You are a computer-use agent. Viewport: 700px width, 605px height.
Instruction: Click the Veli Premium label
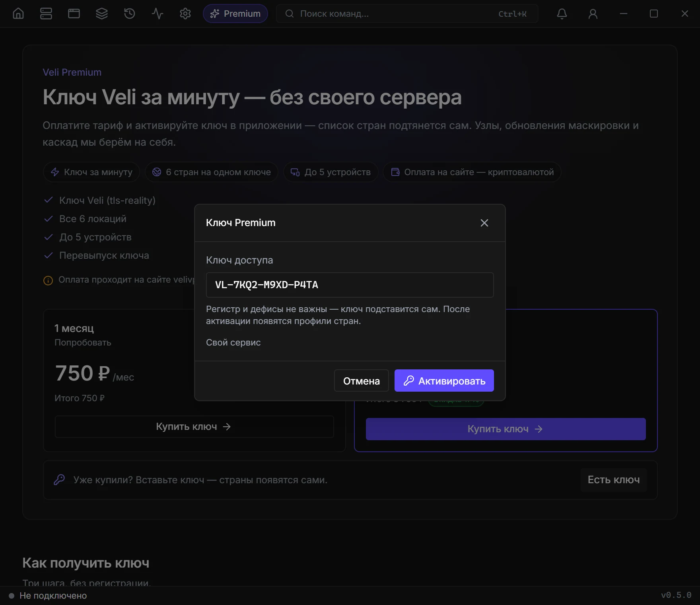point(72,72)
